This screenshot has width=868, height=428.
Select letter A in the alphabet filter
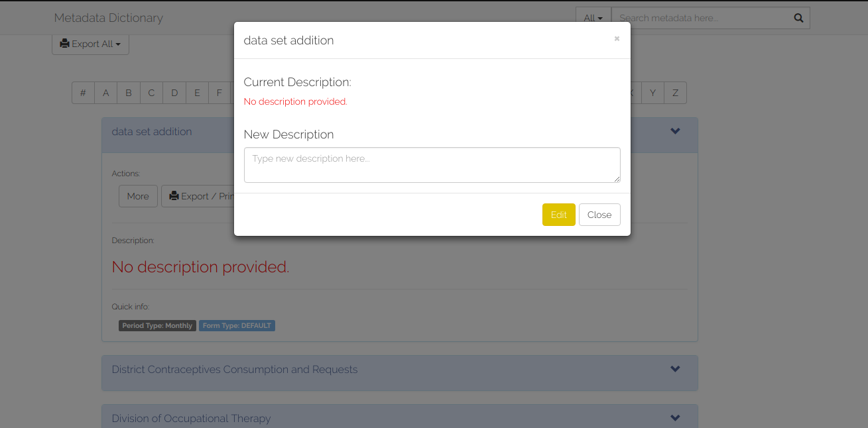[105, 93]
